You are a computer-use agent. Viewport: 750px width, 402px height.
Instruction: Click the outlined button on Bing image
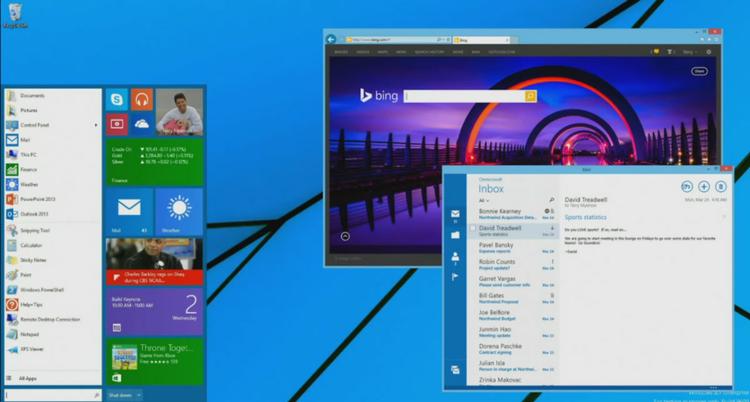click(x=700, y=71)
